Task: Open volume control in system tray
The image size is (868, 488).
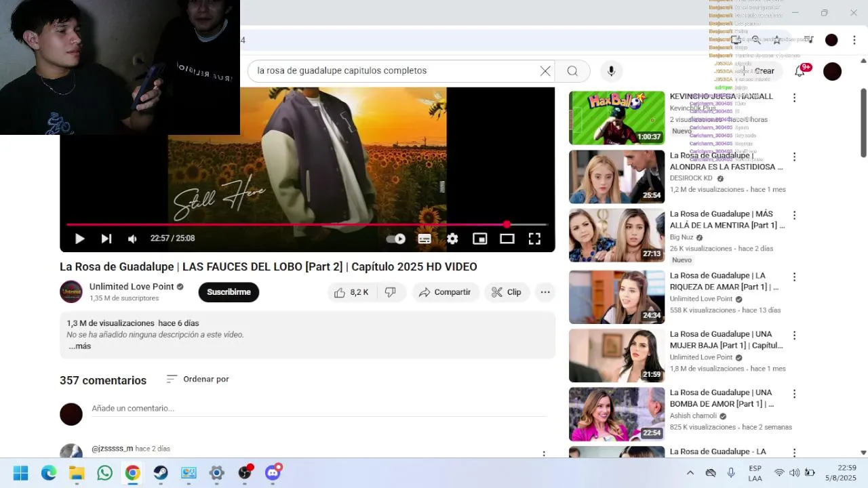Action: [794, 473]
